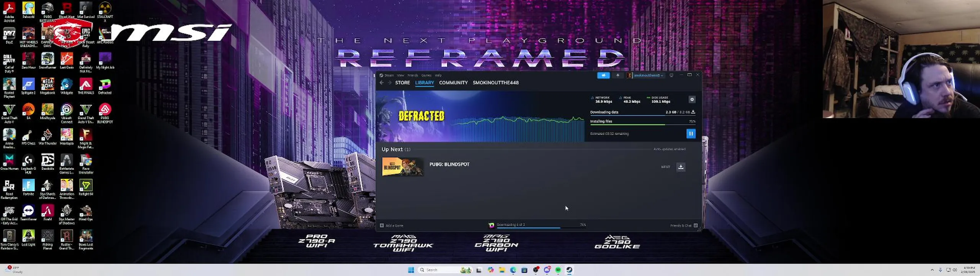
Task: Click the DISK USAGE stat
Action: pos(658,100)
